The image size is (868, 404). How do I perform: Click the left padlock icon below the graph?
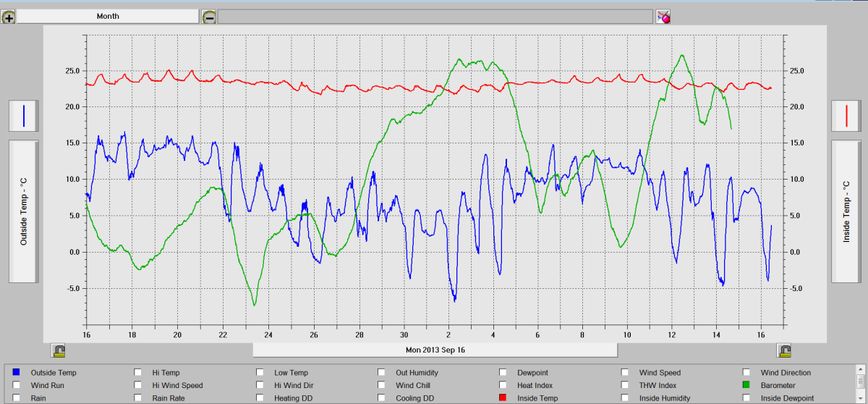click(x=59, y=351)
